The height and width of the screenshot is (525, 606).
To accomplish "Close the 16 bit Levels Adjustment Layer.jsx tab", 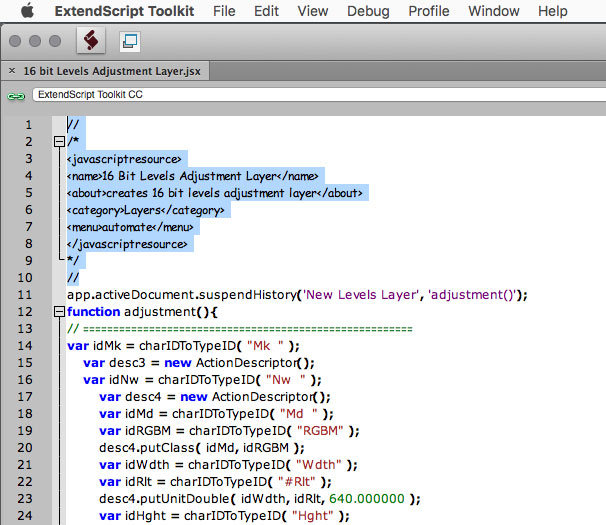I will 12,71.
